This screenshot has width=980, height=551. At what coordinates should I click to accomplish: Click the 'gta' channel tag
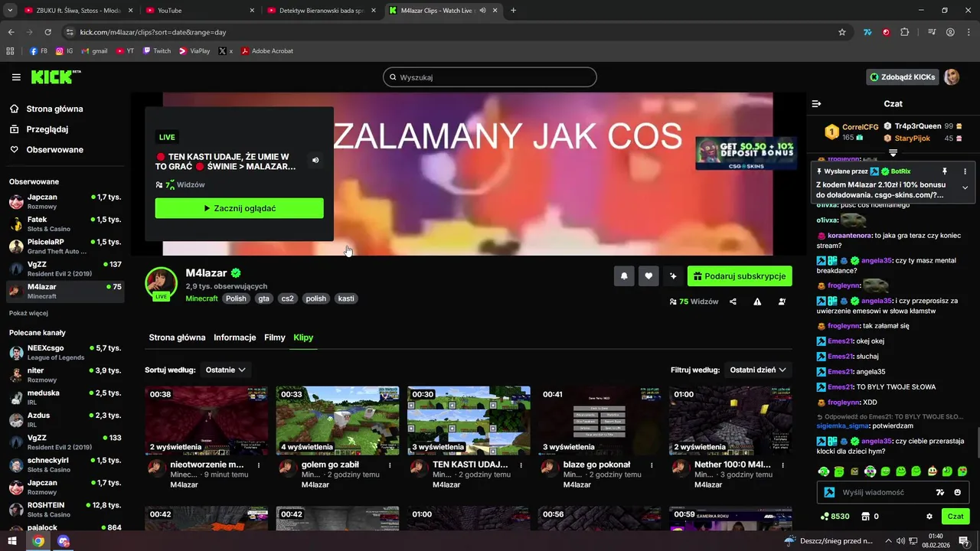click(x=263, y=298)
